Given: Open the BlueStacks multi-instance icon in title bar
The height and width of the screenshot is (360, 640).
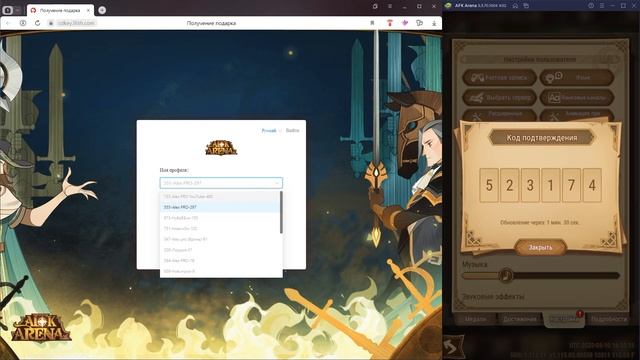Looking at the screenshot, I should pyautogui.click(x=526, y=6).
